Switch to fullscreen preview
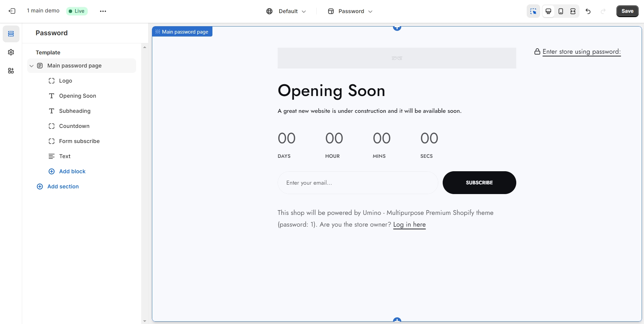The height and width of the screenshot is (324, 644). coord(573,11)
